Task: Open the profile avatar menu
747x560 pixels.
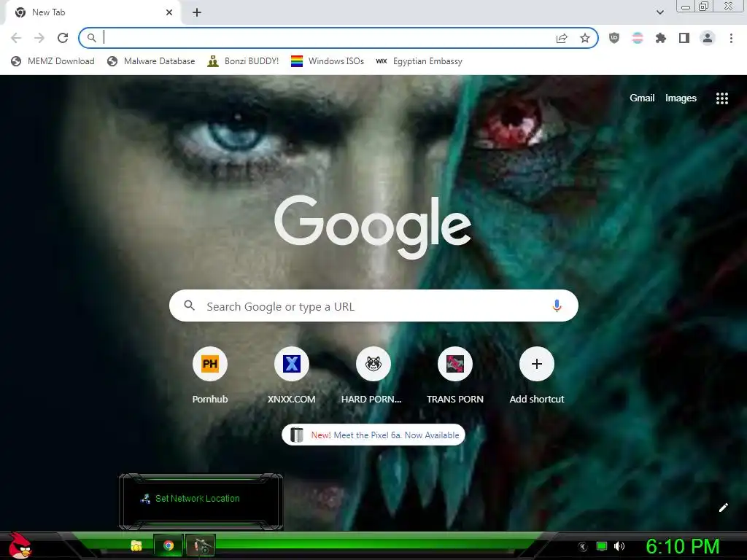Action: pyautogui.click(x=708, y=38)
